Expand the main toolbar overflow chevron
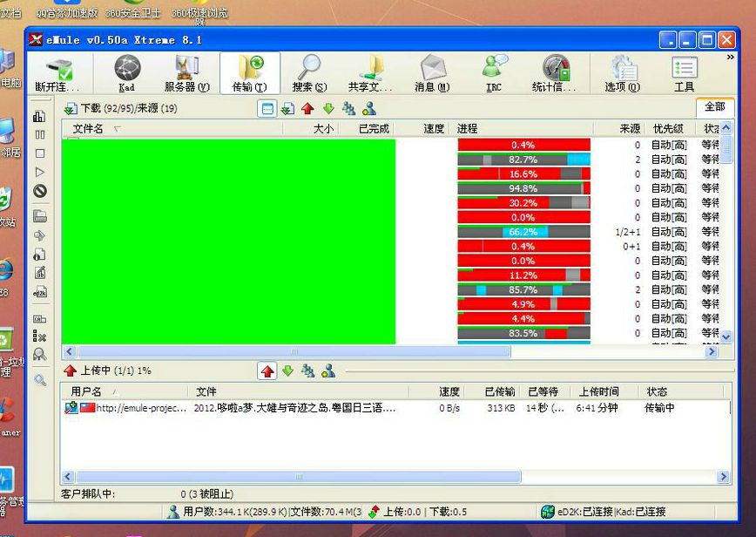756x537 pixels. coord(731,58)
